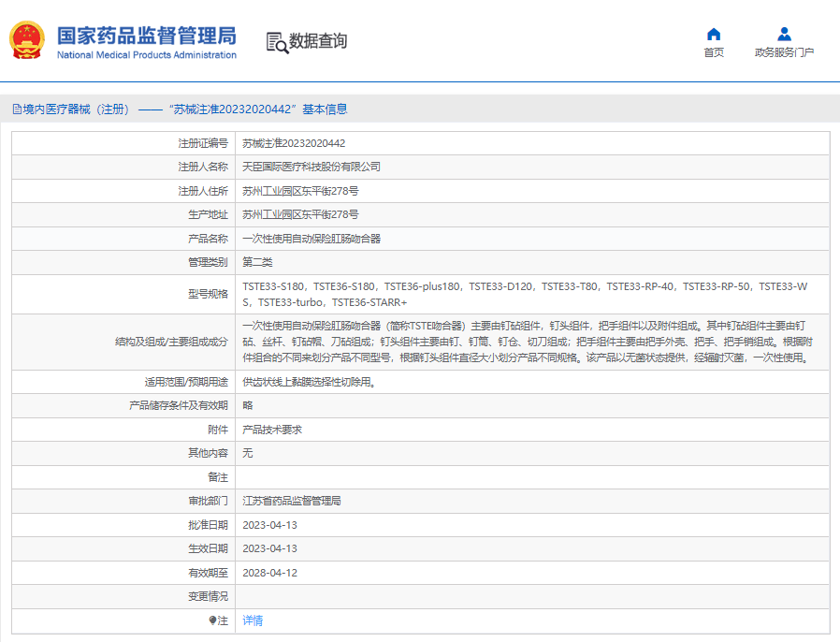The height and width of the screenshot is (642, 840).
Task: Select registrant name 天臣国际医疗科技股份有限公司
Action: pyautogui.click(x=311, y=167)
